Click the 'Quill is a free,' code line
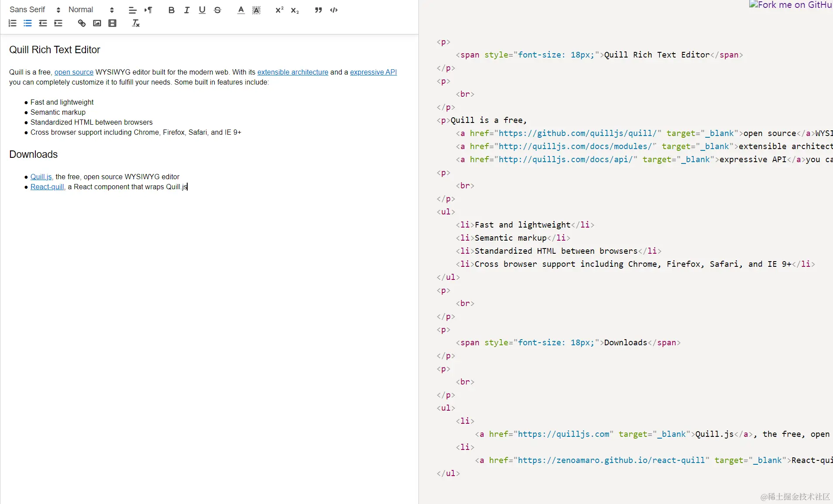 point(482,120)
